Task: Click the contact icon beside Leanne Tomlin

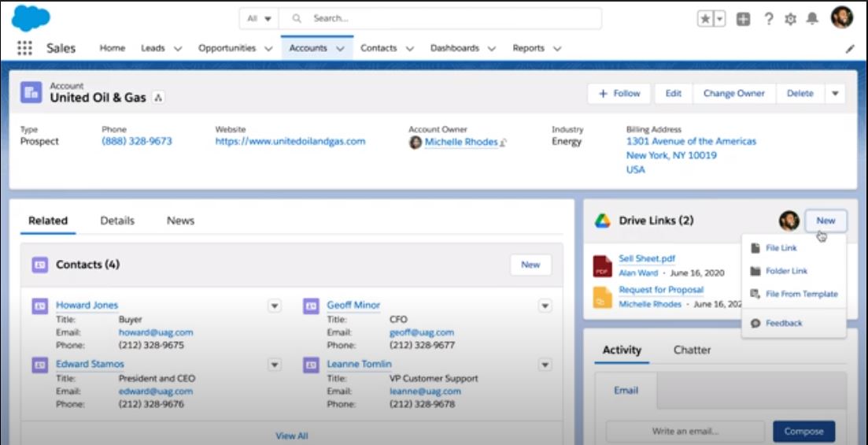Action: coord(311,365)
